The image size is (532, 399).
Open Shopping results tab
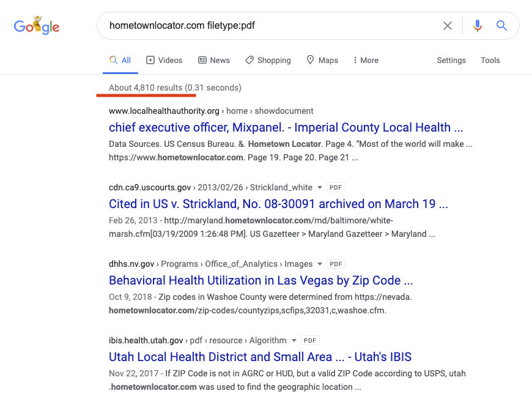[x=268, y=60]
